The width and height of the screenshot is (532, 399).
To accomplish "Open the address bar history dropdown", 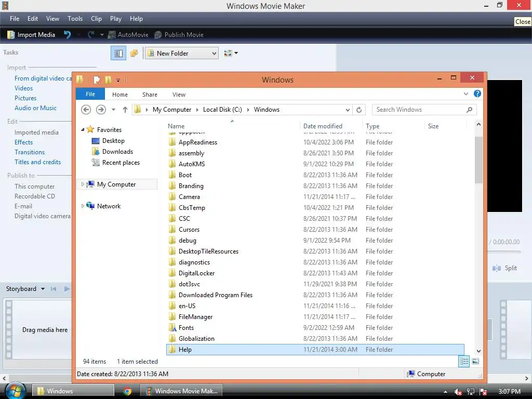I will pos(348,110).
